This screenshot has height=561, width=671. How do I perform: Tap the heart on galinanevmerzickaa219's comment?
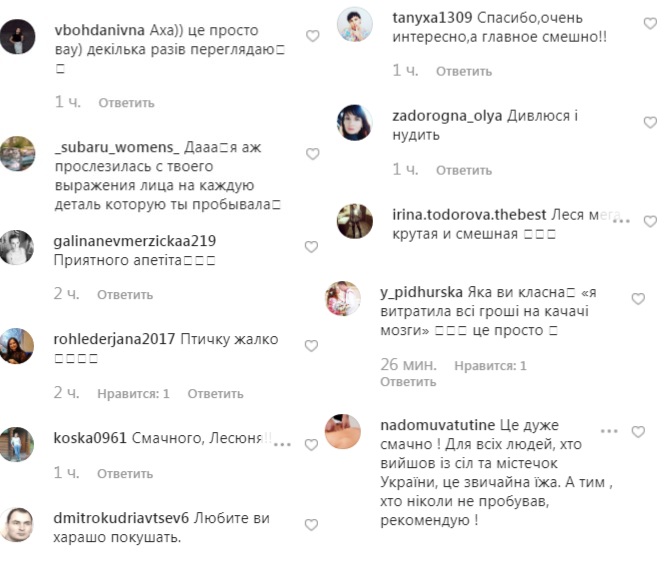(311, 247)
